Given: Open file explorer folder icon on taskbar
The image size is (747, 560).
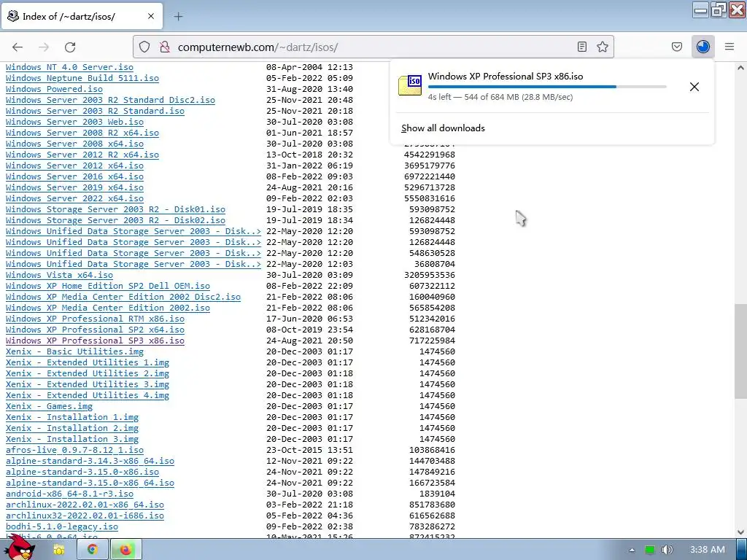Looking at the screenshot, I should (58, 550).
